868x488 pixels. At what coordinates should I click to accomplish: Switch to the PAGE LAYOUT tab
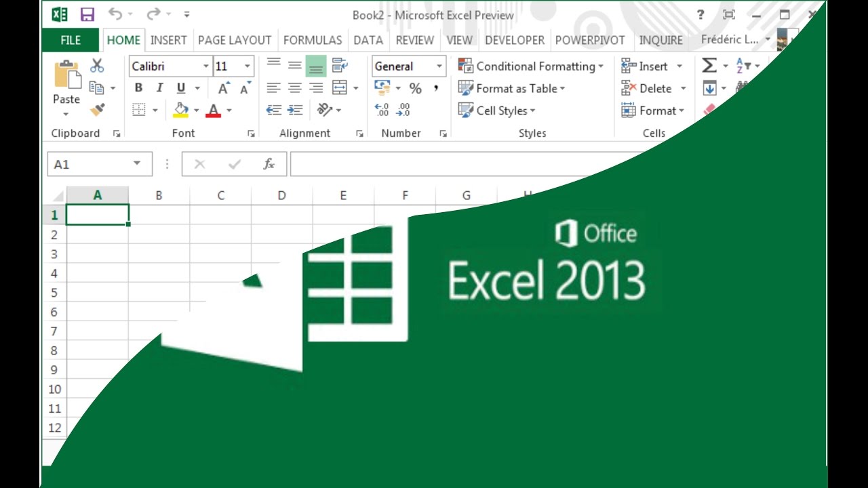point(235,40)
